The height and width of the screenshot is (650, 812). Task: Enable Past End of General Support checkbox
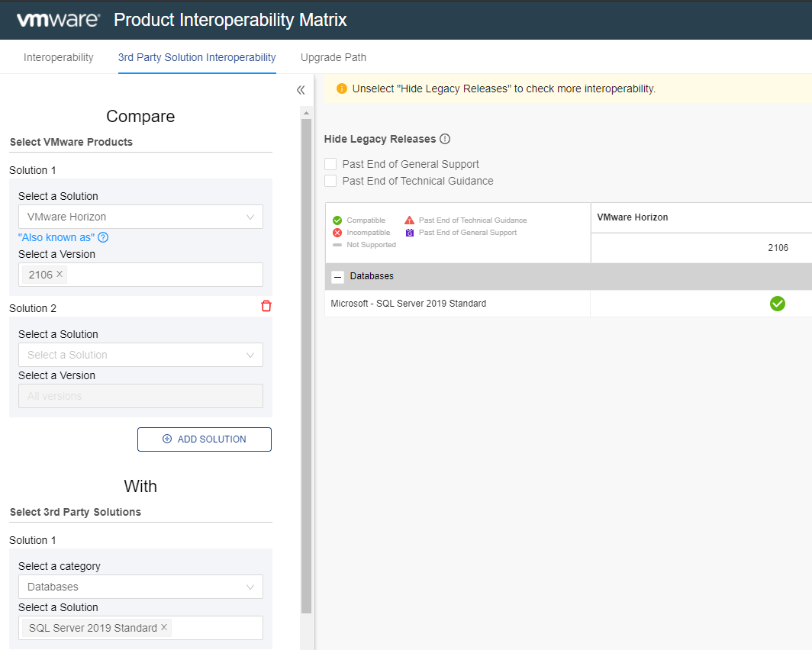point(330,164)
